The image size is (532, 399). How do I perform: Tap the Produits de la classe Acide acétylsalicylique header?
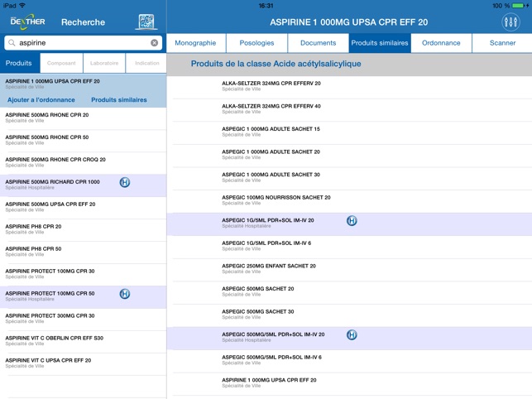276,64
